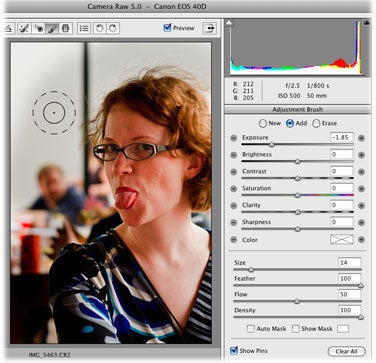Open the Color swatch picker
The image size is (376, 363).
pos(342,239)
